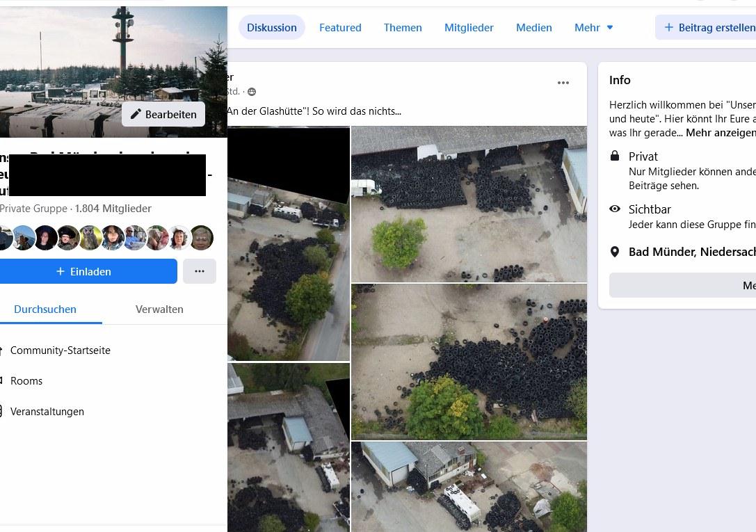Click the Info panel heading
The width and height of the screenshot is (756, 532).
pyautogui.click(x=620, y=80)
